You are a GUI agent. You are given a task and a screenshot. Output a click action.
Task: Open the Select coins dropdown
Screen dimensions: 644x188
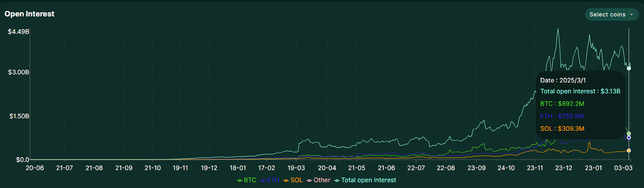(611, 14)
